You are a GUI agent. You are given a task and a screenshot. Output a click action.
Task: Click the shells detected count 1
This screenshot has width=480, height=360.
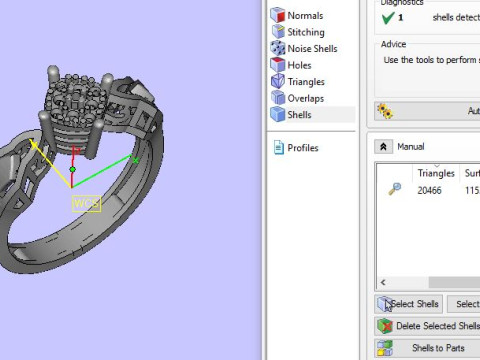(x=400, y=17)
